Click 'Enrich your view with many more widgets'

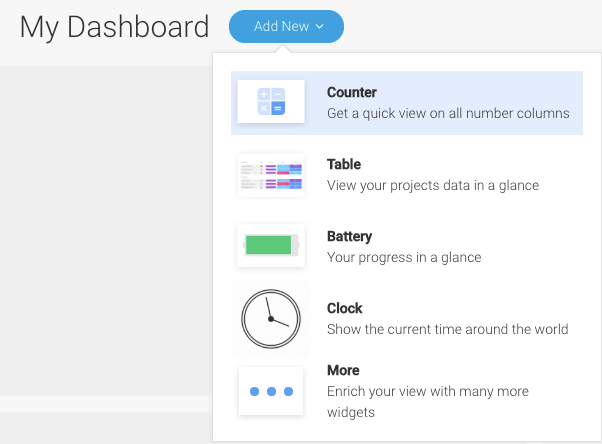click(x=428, y=402)
